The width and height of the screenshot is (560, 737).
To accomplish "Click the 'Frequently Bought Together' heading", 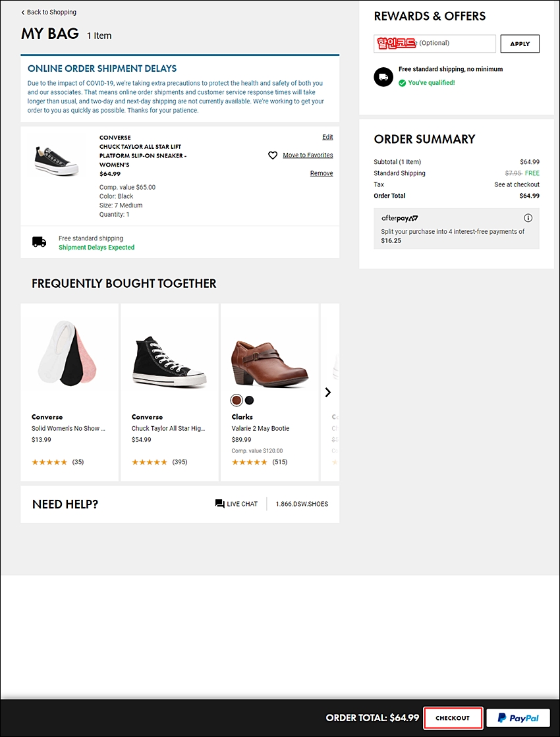I will click(124, 283).
